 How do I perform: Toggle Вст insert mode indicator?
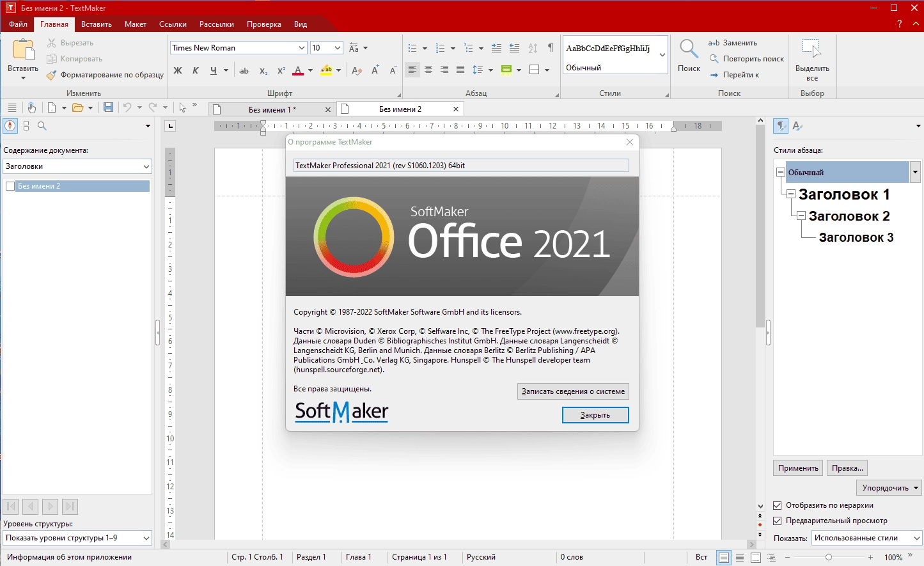click(701, 557)
